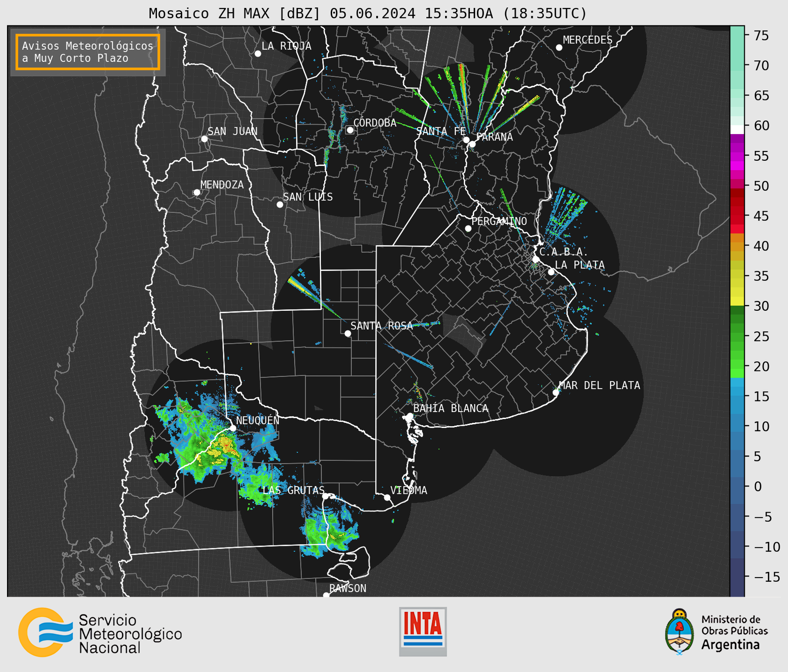Image resolution: width=788 pixels, height=672 pixels.
Task: Click the MENDOZA label text
Action: pos(222,185)
